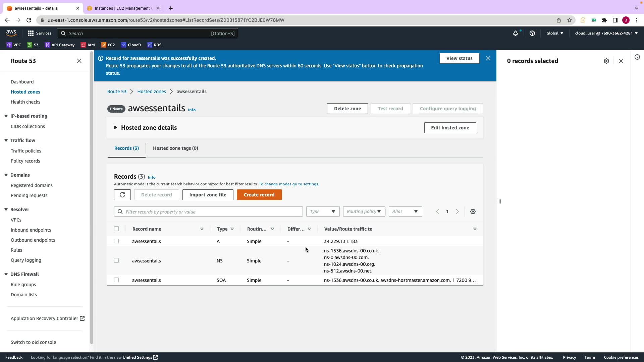
Task: Click the EC2 shortcut in favorites bar
Action: (x=108, y=45)
